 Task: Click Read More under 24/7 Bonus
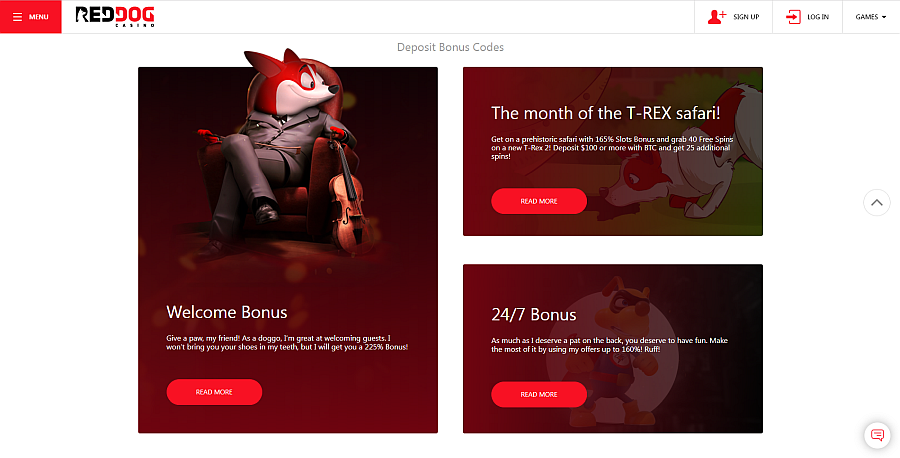539,394
